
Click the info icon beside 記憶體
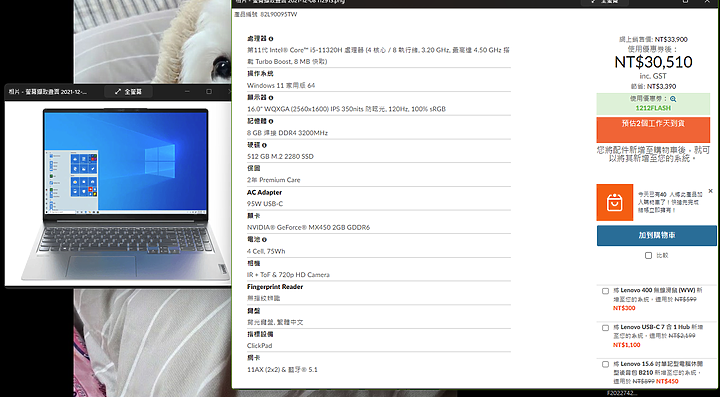point(271,121)
